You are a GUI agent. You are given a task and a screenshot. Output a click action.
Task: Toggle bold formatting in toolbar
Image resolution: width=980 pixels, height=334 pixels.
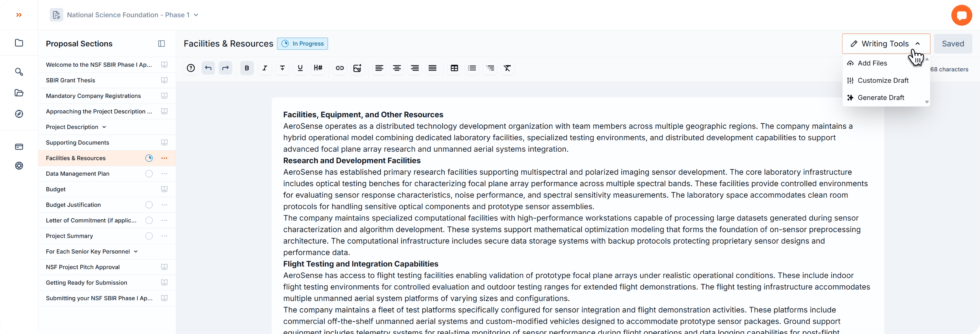tap(247, 68)
